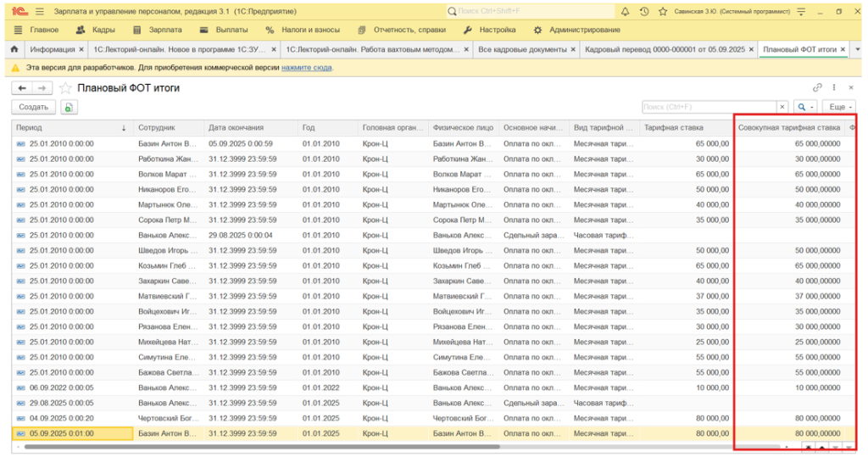Open the magnifier search dropdown button
The image size is (868, 457).
(x=805, y=107)
